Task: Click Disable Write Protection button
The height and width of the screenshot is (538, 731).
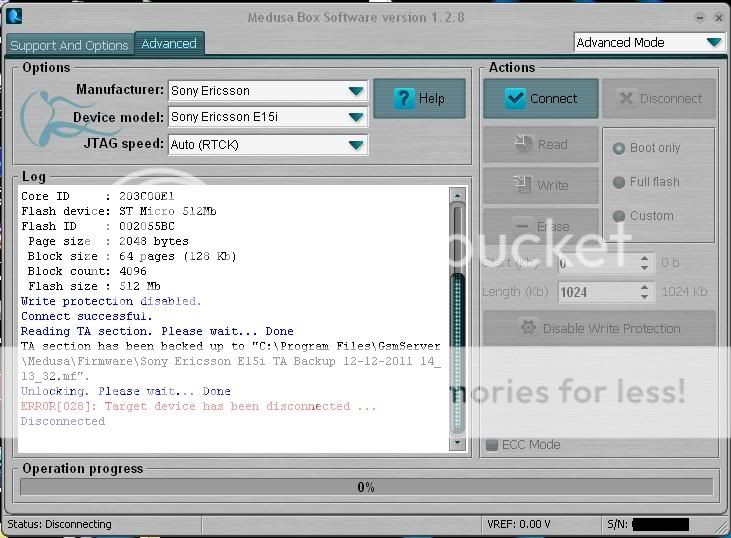Action: pos(600,328)
